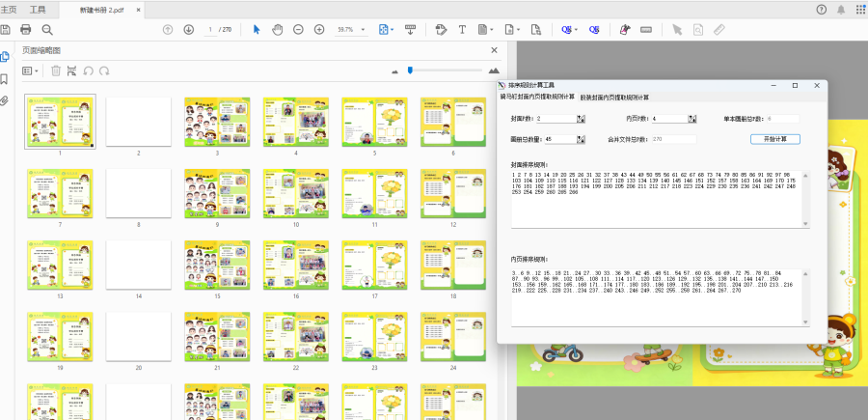Expand the fit page options dropdown
The image size is (868, 420).
point(392,29)
